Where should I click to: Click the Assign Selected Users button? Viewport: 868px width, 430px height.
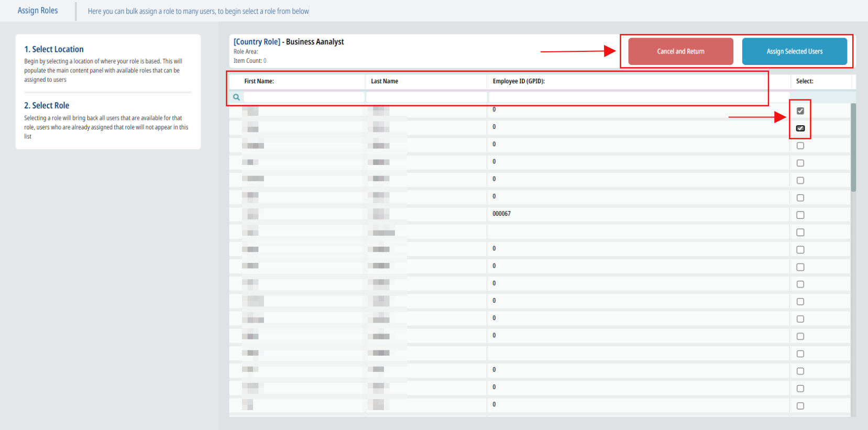pos(794,51)
